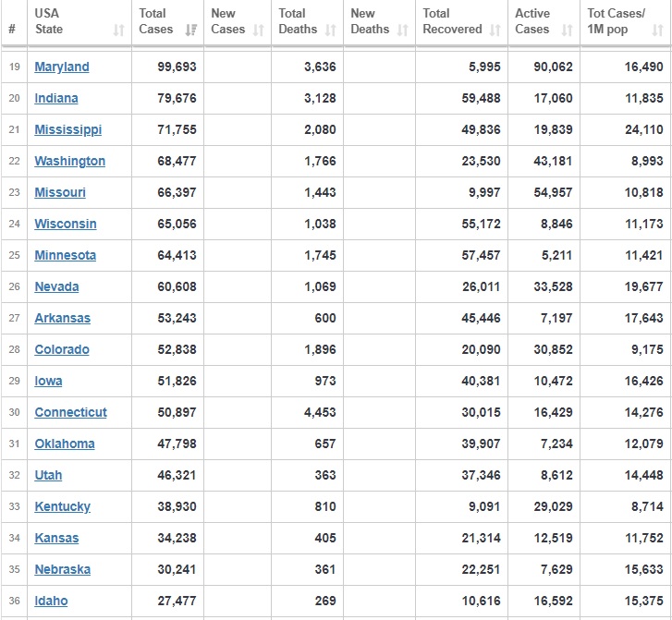
Task: Open the Kentucky state link
Action: [x=63, y=506]
